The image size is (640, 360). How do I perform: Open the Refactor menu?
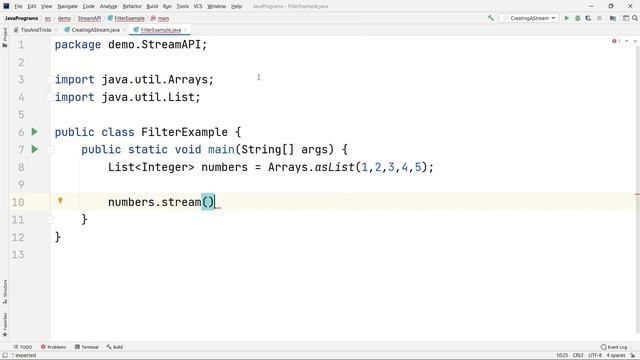(x=132, y=6)
